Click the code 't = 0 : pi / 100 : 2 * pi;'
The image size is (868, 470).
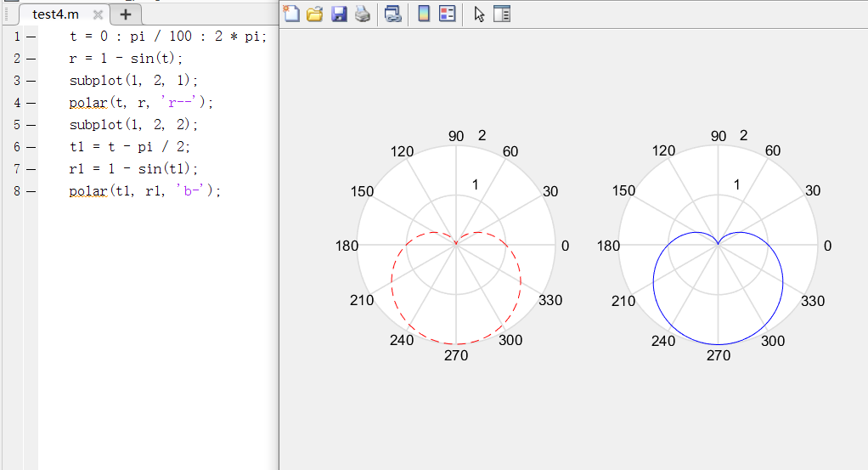point(168,37)
